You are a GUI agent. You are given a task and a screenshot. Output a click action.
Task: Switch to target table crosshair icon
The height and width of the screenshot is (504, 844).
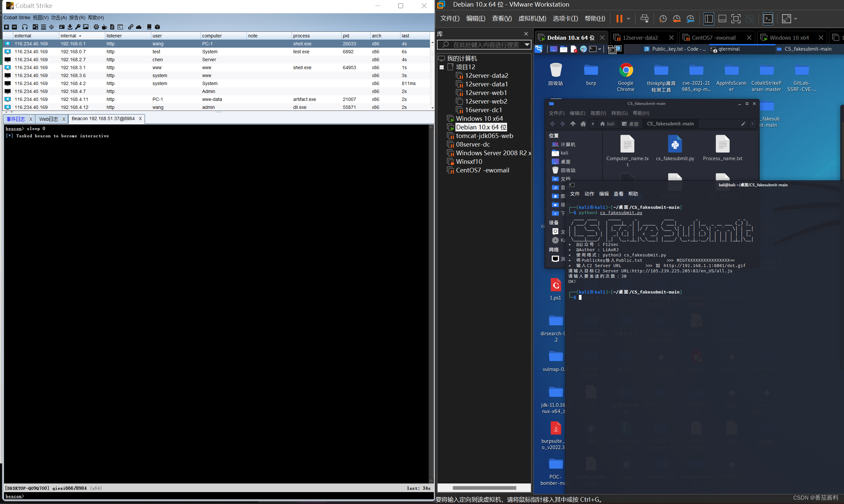click(x=52, y=27)
